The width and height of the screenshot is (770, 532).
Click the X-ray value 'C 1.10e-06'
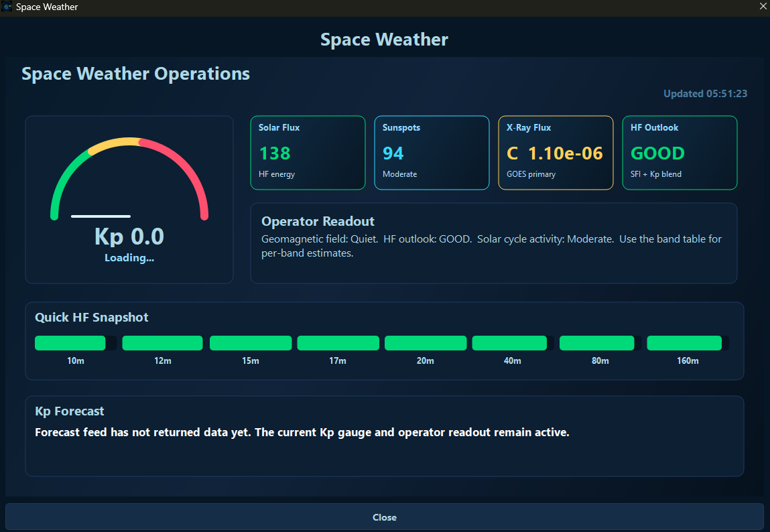(554, 153)
